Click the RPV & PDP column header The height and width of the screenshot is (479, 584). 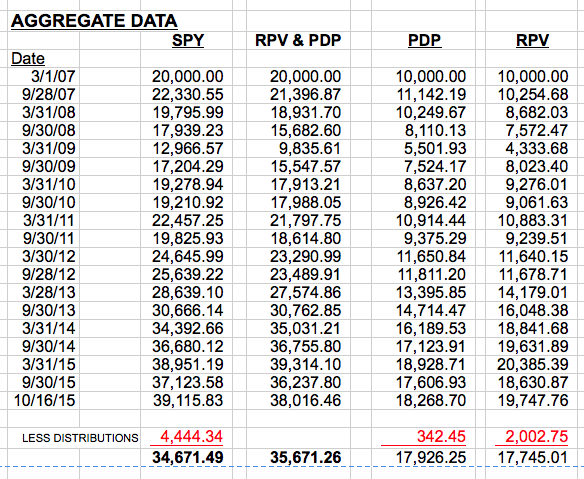[298, 40]
